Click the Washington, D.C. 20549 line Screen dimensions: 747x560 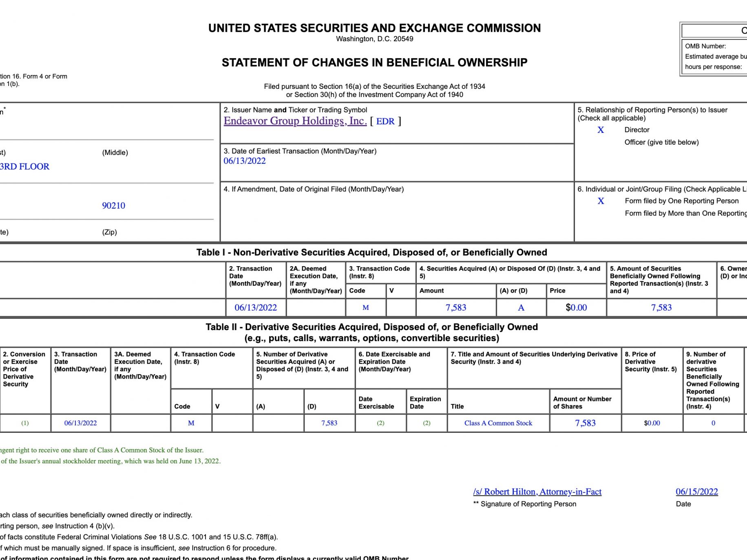point(374,39)
